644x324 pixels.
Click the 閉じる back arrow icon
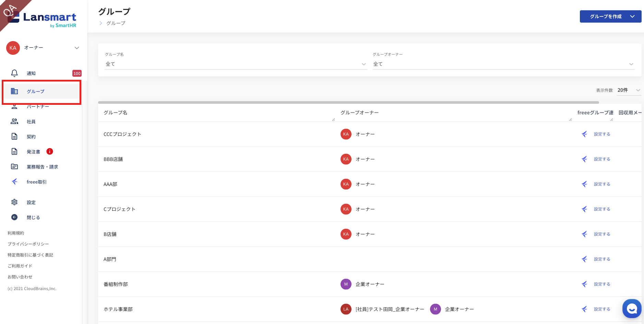pyautogui.click(x=14, y=217)
